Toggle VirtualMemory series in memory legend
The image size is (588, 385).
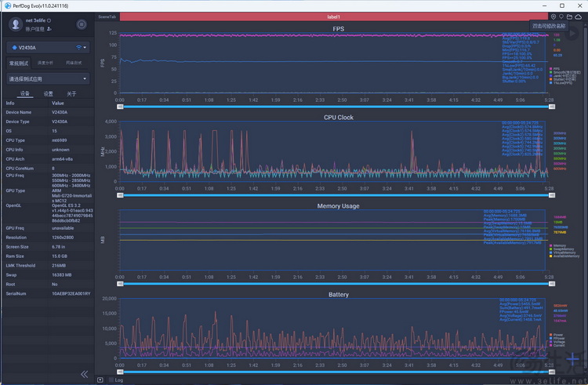(562, 252)
